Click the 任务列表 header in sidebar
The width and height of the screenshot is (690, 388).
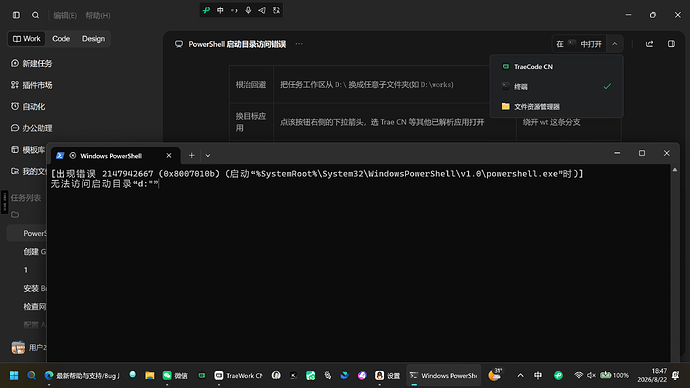pyautogui.click(x=26, y=198)
